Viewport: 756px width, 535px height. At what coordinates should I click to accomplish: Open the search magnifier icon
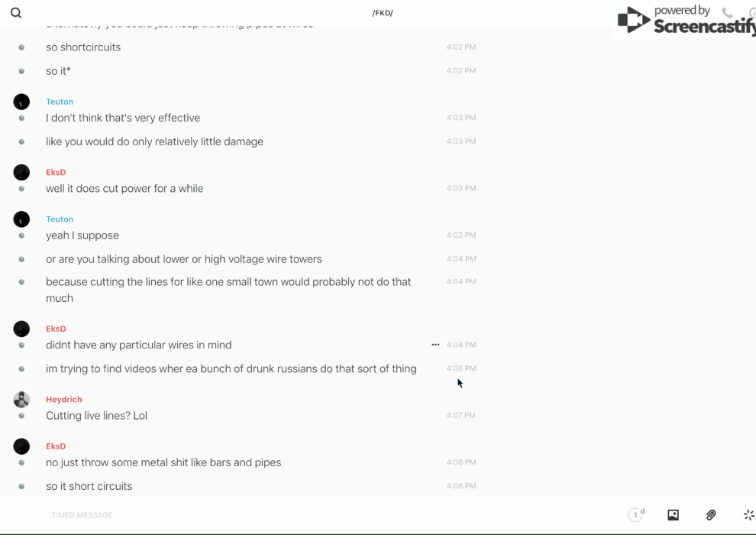(16, 13)
